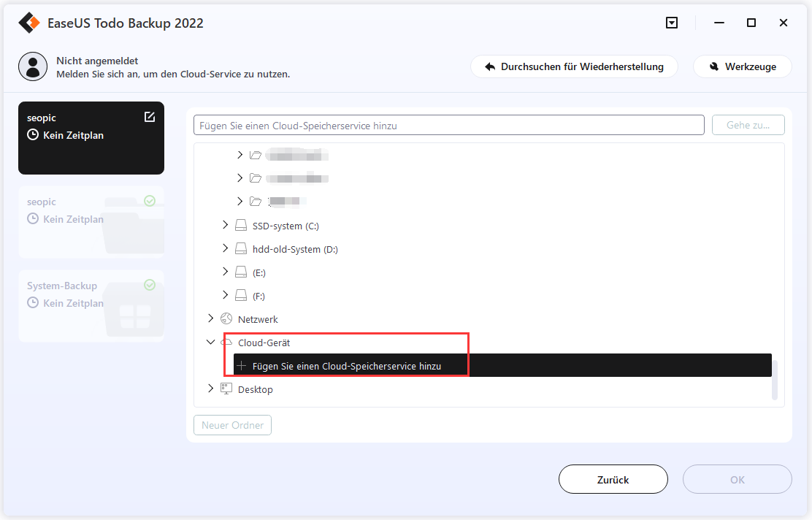Click the Cloud-Gerät cloud icon
Image resolution: width=812 pixels, height=520 pixels.
pyautogui.click(x=227, y=343)
